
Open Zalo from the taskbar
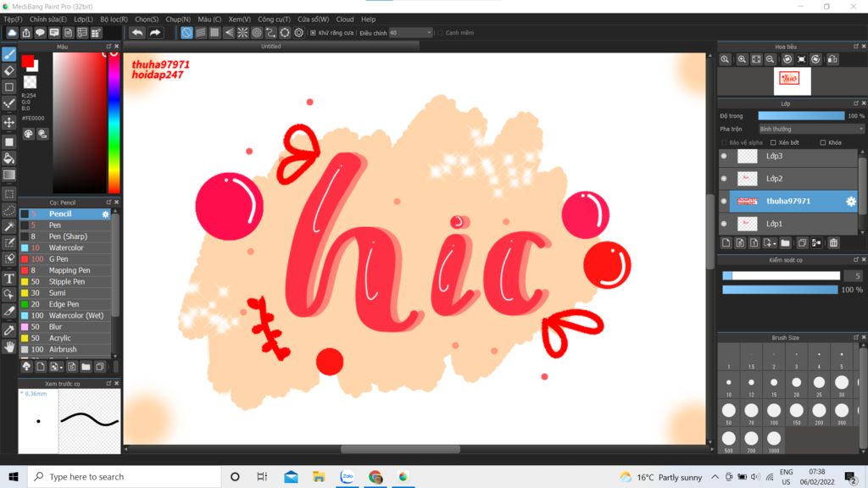pyautogui.click(x=347, y=477)
